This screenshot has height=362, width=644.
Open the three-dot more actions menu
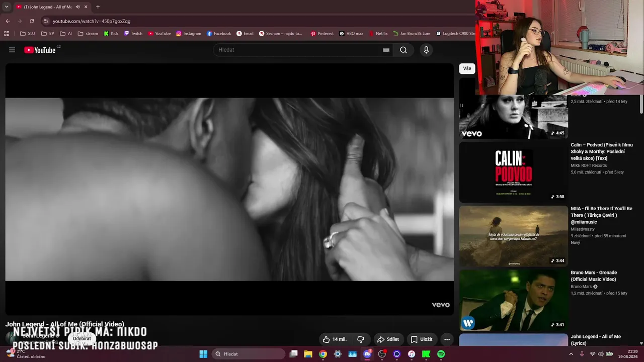click(x=447, y=339)
